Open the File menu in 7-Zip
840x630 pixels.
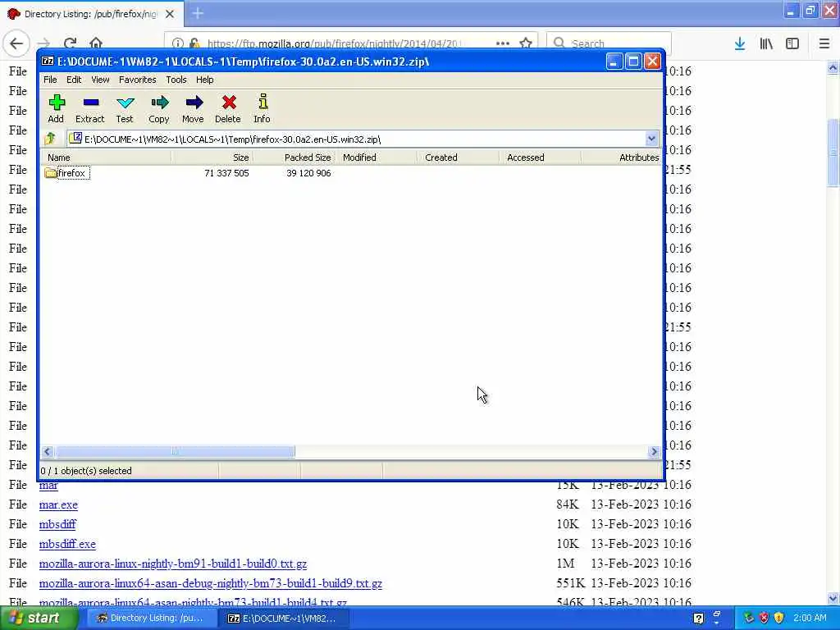[50, 80]
